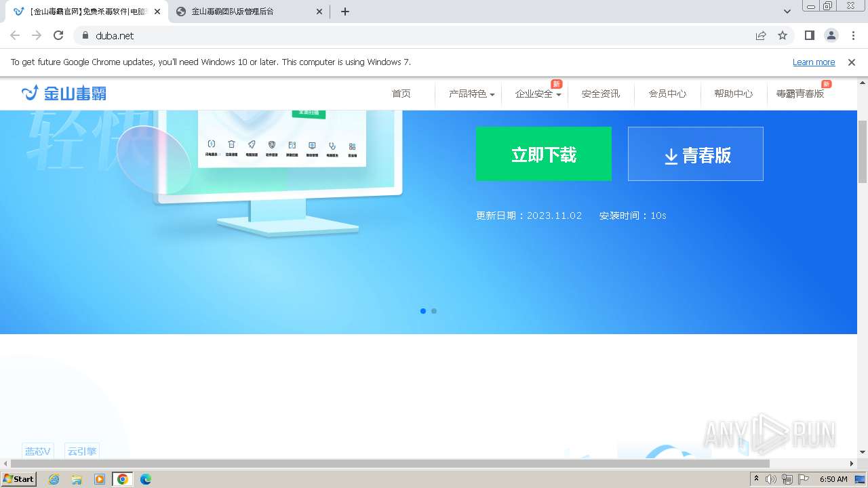Click the Chrome back arrow

coord(15,35)
